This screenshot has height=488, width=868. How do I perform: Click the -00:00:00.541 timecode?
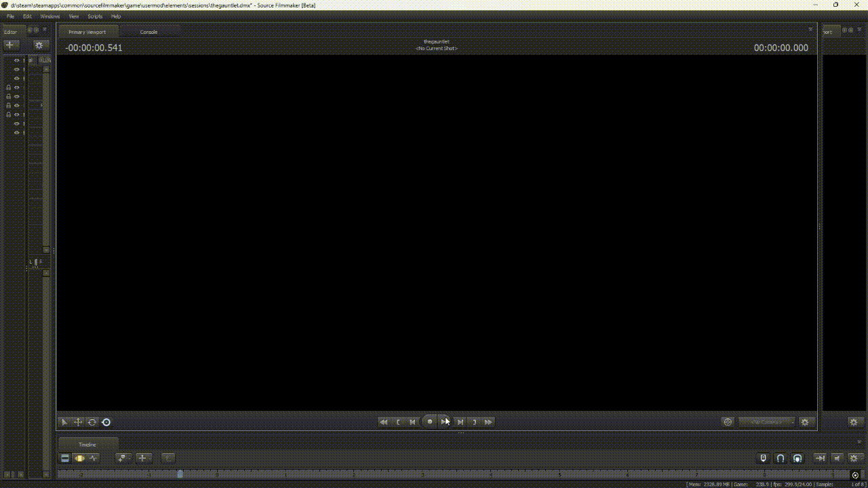(x=94, y=47)
